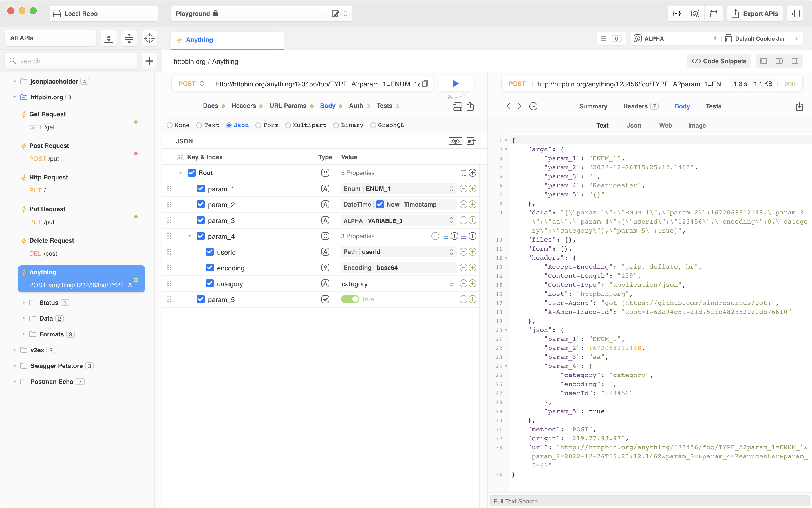Add a row after param_5 with plus icon

(473, 299)
